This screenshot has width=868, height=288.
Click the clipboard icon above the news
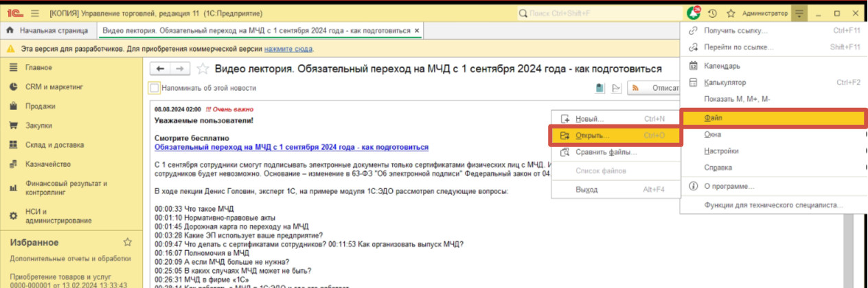(x=600, y=88)
